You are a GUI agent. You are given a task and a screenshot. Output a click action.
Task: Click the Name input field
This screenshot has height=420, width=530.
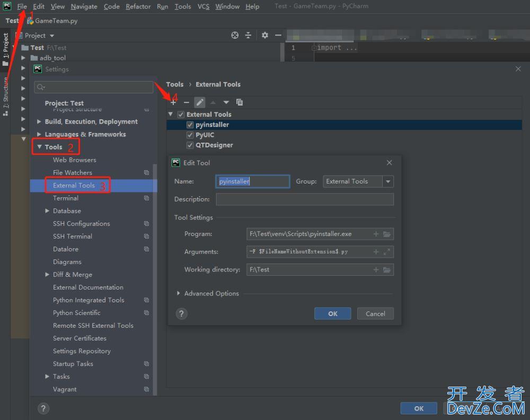[x=252, y=181]
